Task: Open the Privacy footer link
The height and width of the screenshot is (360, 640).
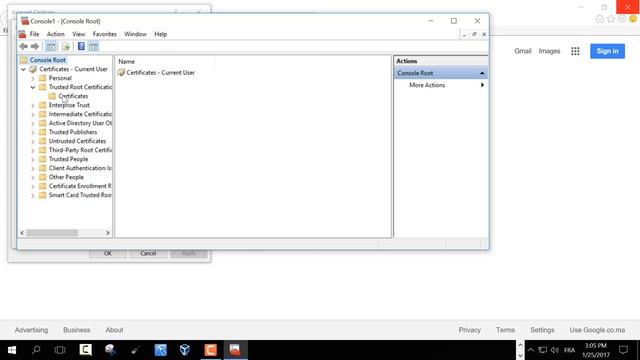Action: pos(469,330)
